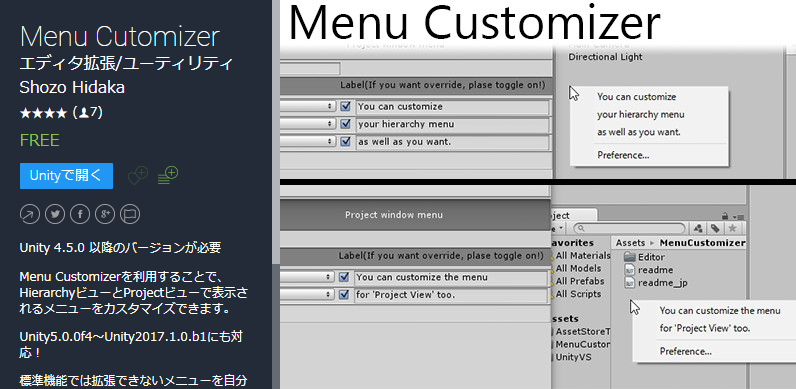Select the Editor folder
796x389 pixels.
(645, 257)
